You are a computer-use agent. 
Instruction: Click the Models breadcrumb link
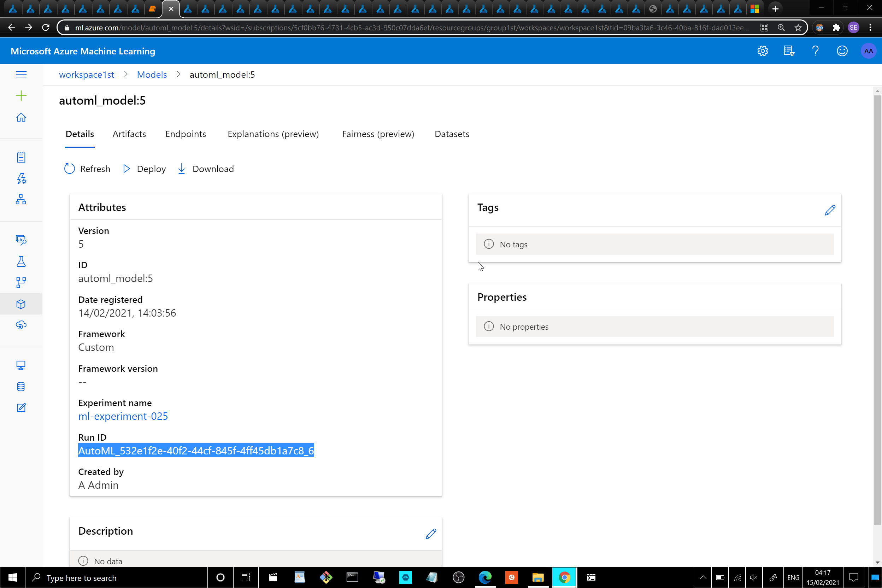coord(152,74)
